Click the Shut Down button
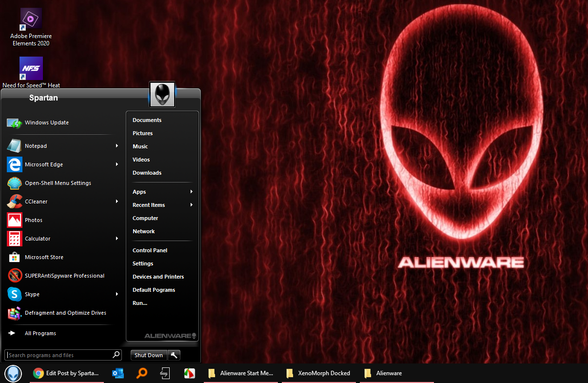 pos(149,355)
